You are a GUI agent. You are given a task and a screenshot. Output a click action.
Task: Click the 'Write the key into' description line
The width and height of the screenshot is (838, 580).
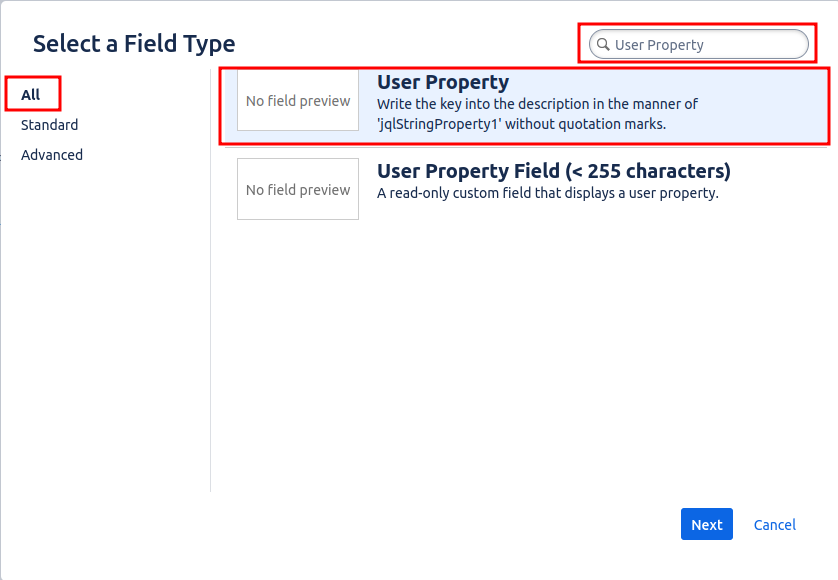[537, 104]
